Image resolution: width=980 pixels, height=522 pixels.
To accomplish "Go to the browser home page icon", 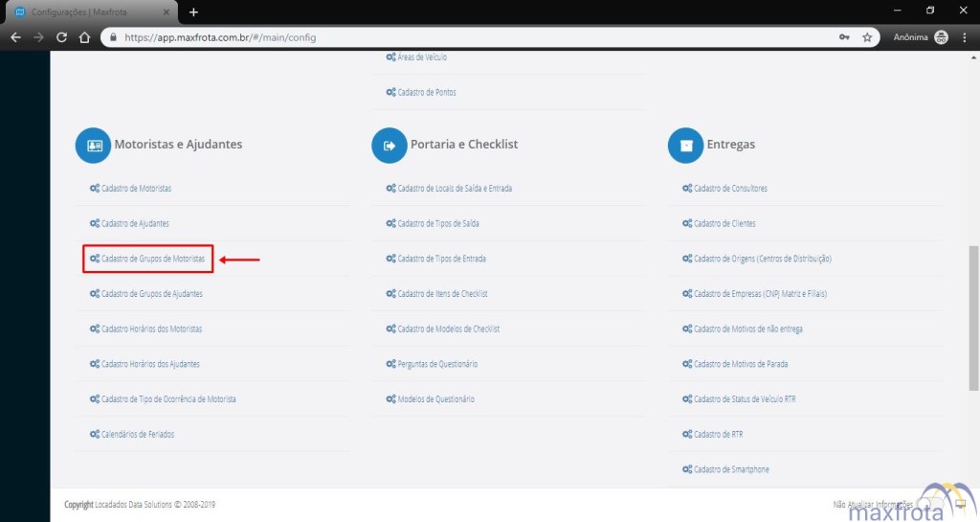I will point(85,37).
